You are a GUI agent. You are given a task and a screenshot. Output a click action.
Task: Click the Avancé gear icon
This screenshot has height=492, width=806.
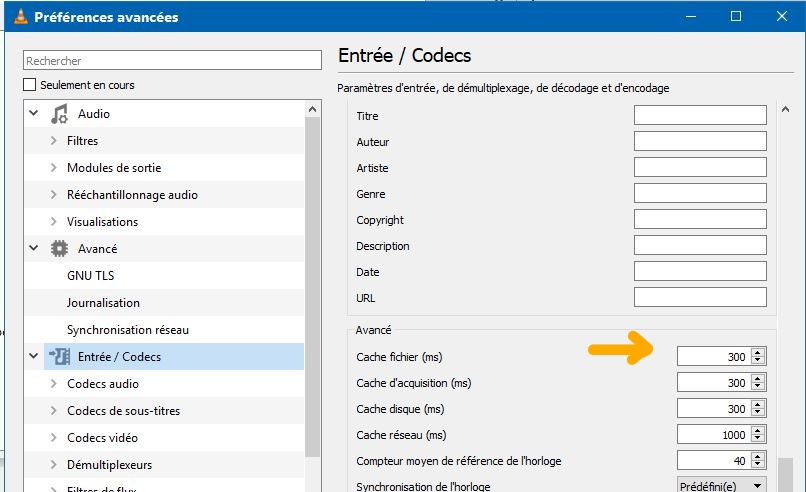coord(59,249)
